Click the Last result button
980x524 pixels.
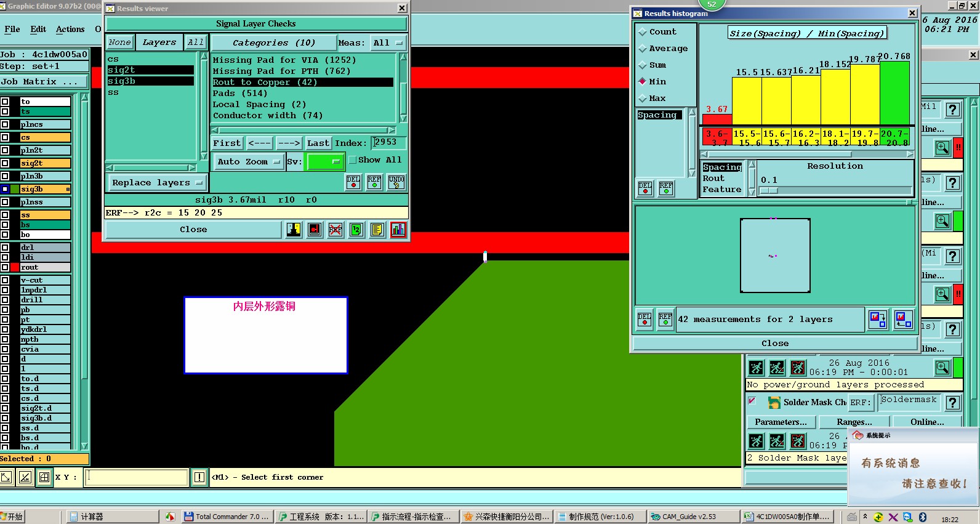point(318,143)
